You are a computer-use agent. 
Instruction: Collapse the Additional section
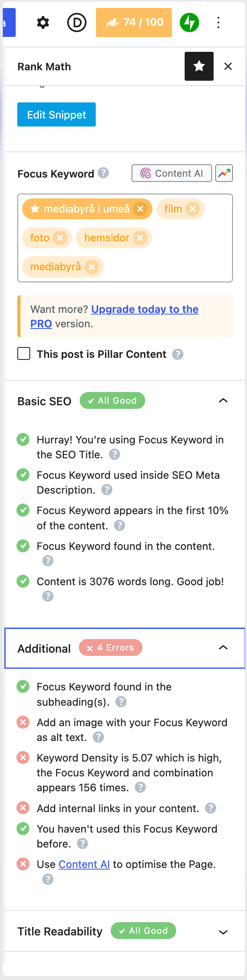click(223, 648)
